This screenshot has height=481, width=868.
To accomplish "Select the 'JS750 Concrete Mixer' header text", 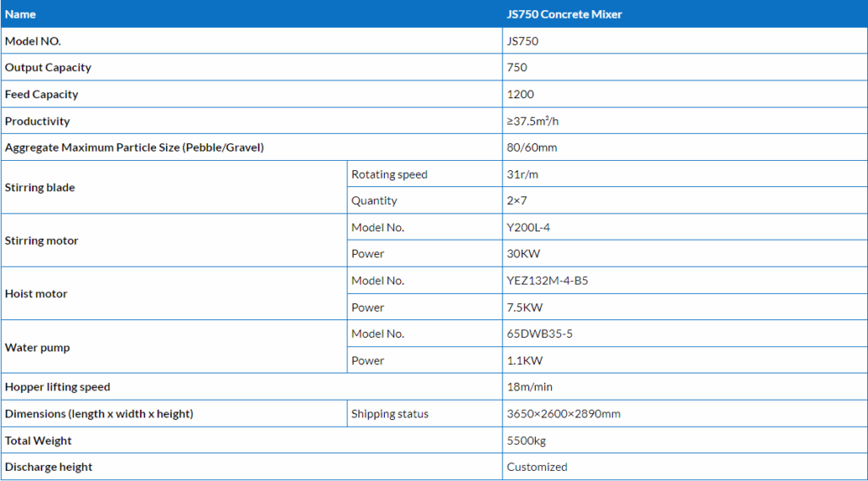I will (564, 14).
